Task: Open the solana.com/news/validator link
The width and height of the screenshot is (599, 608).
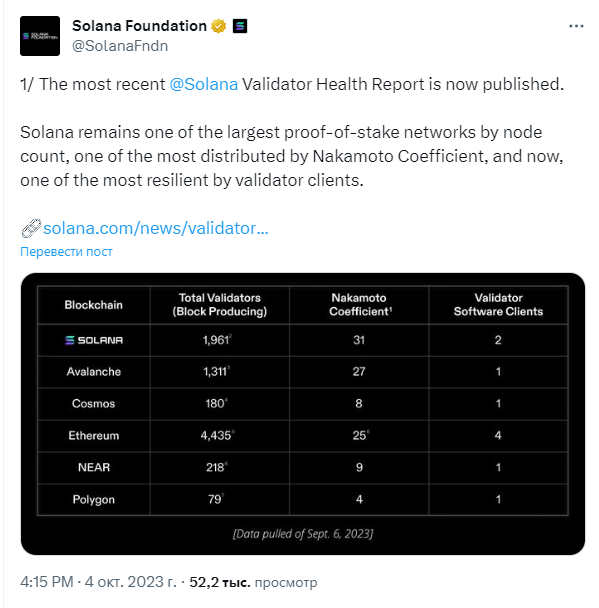Action: [x=156, y=228]
